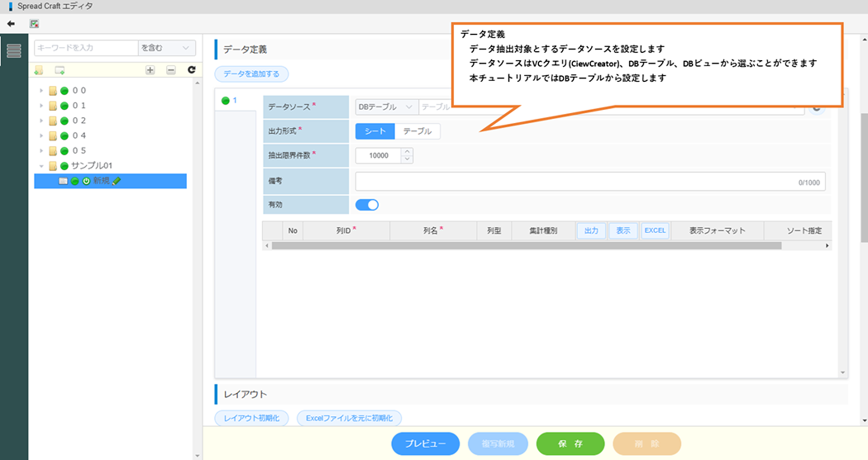Click the back arrow icon
The width and height of the screenshot is (868, 460).
[11, 24]
